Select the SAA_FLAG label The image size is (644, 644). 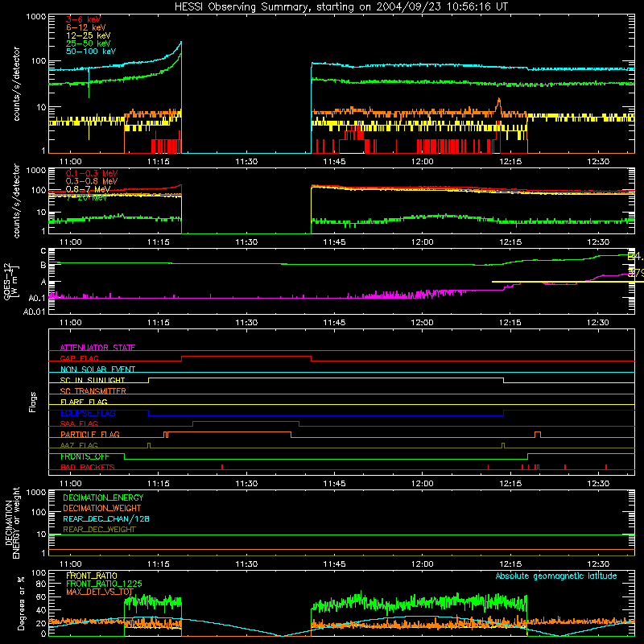tap(79, 423)
